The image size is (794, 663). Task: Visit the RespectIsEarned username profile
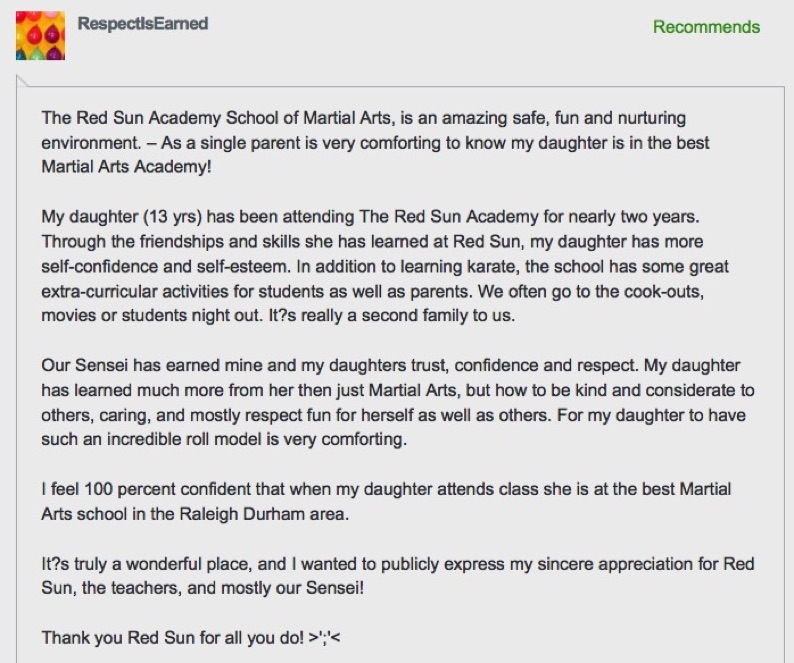point(143,23)
